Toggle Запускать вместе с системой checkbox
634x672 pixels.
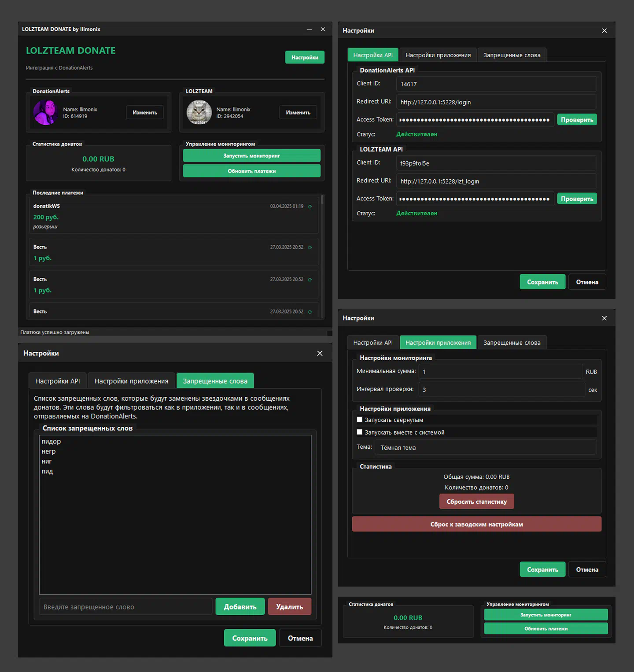tap(360, 432)
